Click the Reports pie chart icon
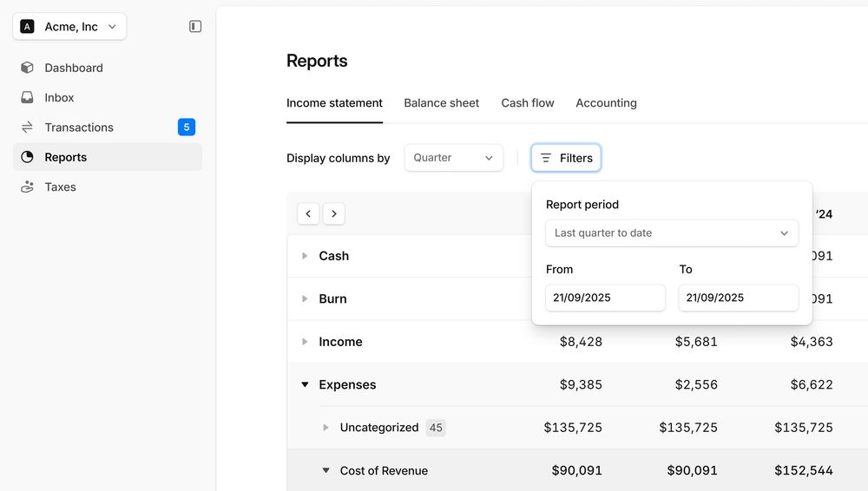The image size is (868, 491). pyautogui.click(x=27, y=157)
